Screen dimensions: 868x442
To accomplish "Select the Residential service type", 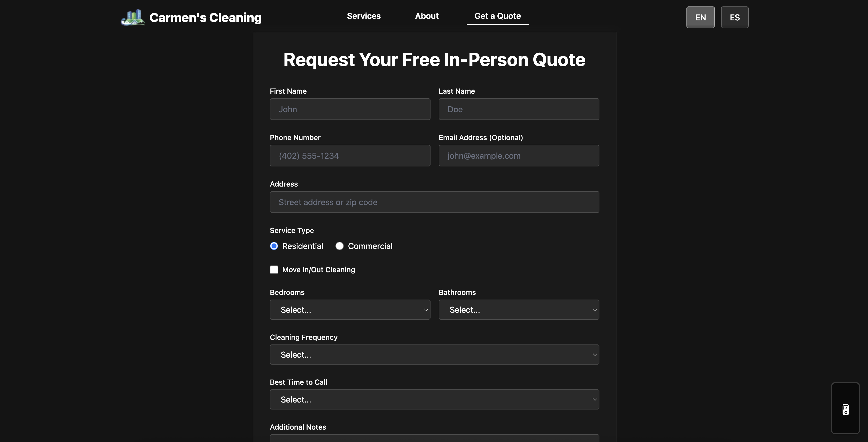I will pyautogui.click(x=274, y=246).
